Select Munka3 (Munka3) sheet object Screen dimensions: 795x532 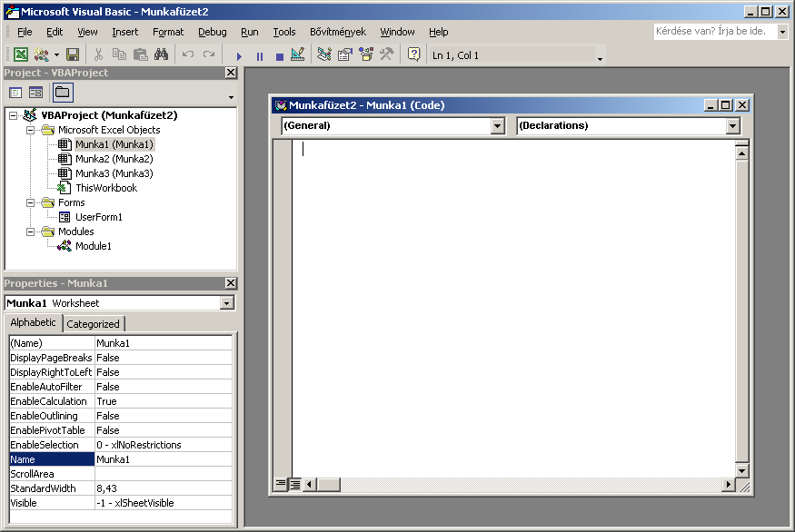[114, 173]
